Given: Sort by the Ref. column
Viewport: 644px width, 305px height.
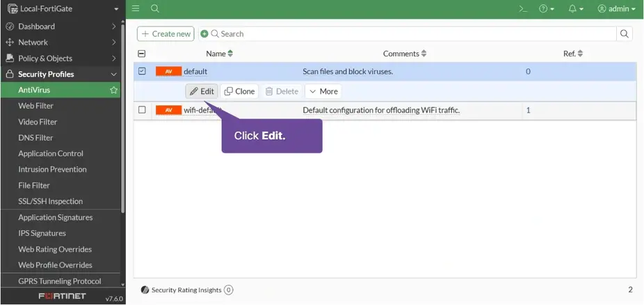Looking at the screenshot, I should (x=573, y=54).
